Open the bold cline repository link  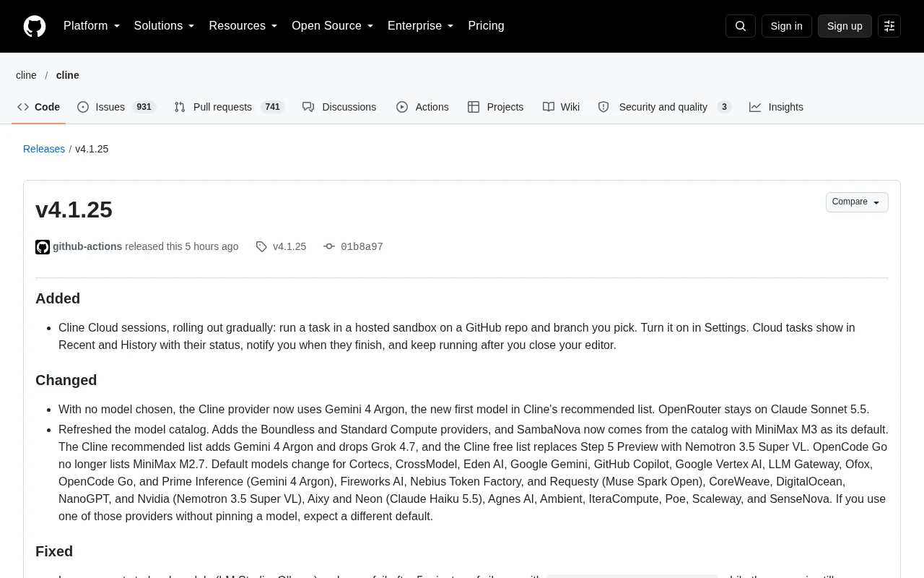pyautogui.click(x=68, y=75)
